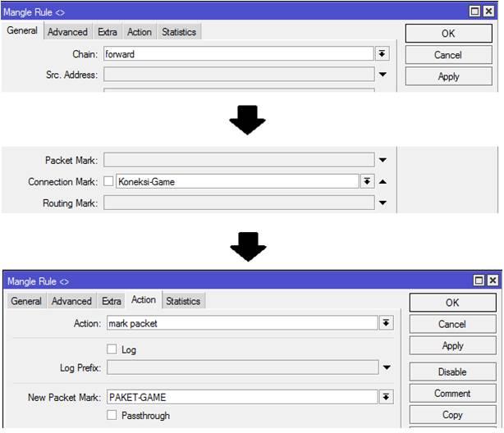Open Advanced tab in bottom window
The width and height of the screenshot is (504, 433).
71,301
